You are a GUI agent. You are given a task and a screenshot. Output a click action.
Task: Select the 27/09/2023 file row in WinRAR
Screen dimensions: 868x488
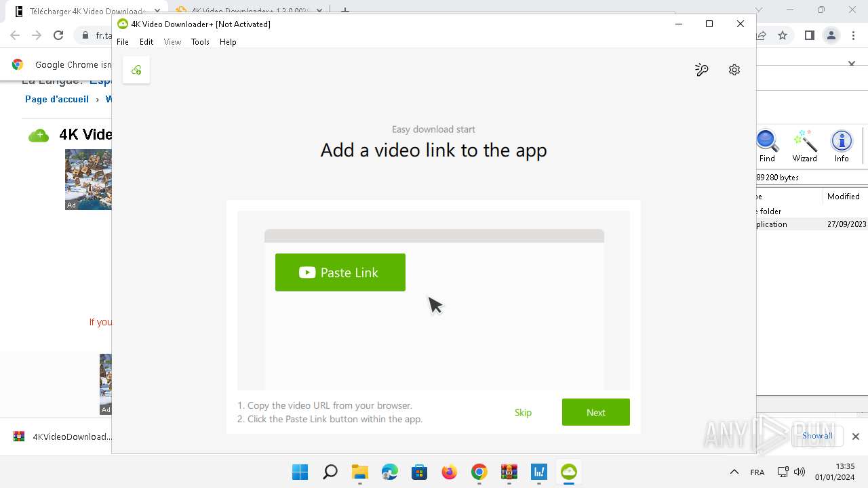[811, 224]
